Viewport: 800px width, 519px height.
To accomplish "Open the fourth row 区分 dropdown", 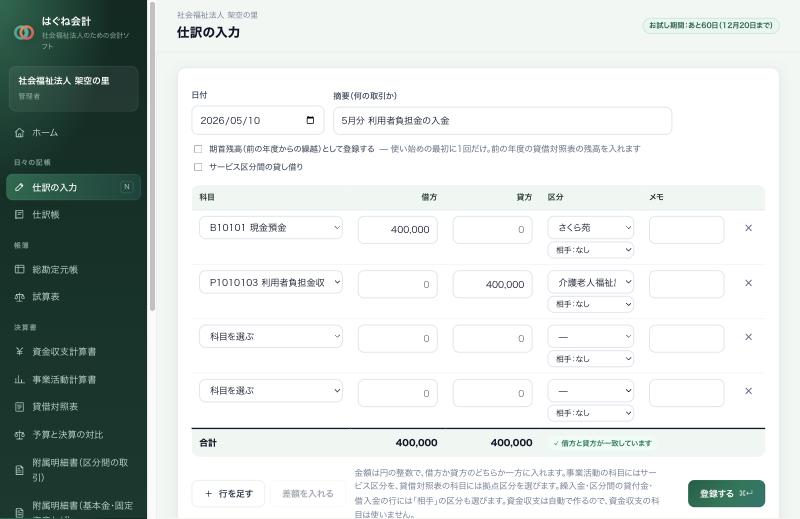I will click(591, 391).
